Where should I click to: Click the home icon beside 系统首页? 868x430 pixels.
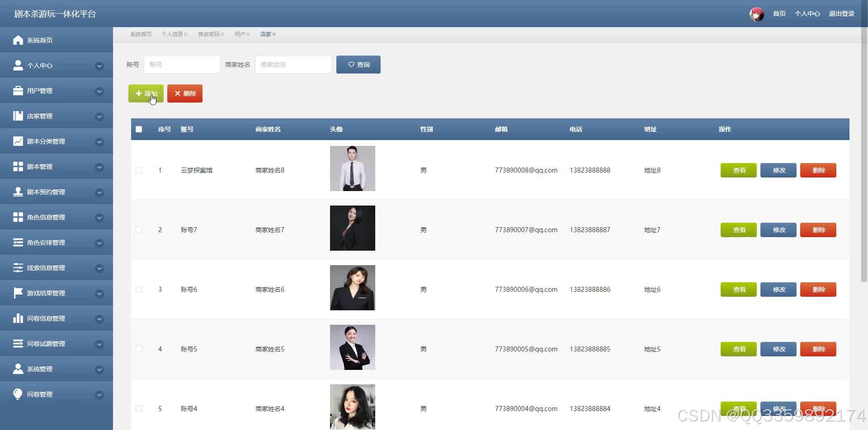point(18,40)
